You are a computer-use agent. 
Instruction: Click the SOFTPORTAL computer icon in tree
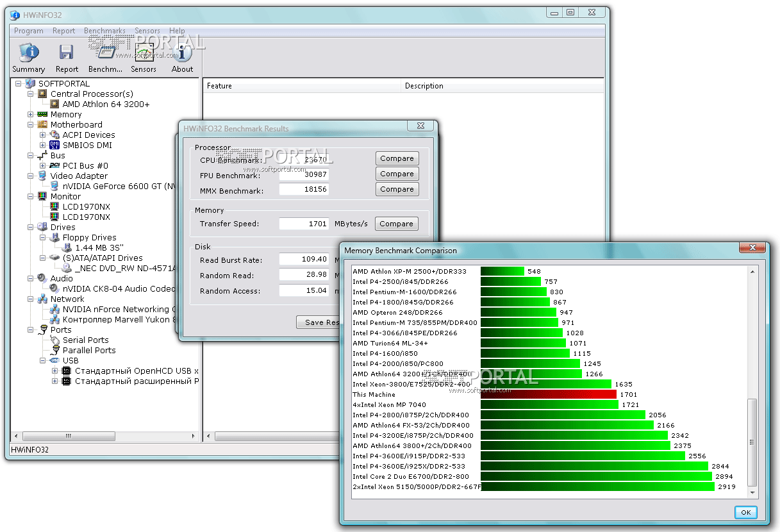(x=30, y=83)
